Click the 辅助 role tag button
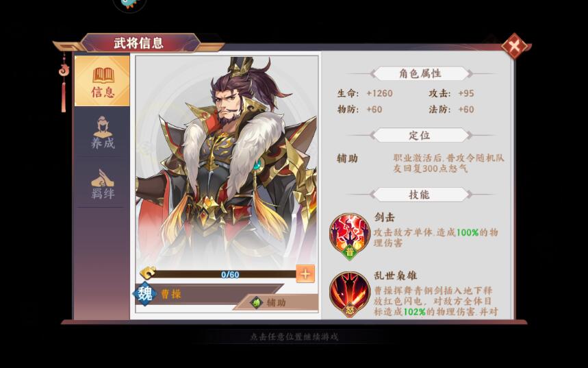 click(276, 302)
